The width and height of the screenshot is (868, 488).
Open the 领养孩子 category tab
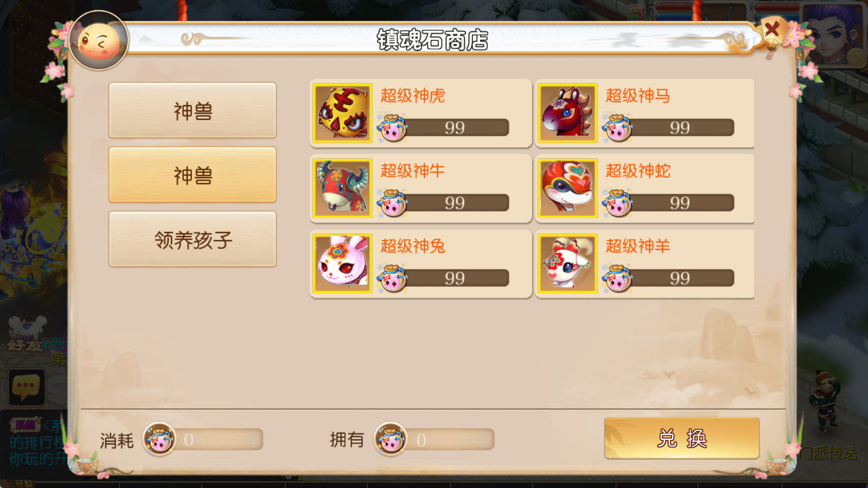tap(193, 239)
